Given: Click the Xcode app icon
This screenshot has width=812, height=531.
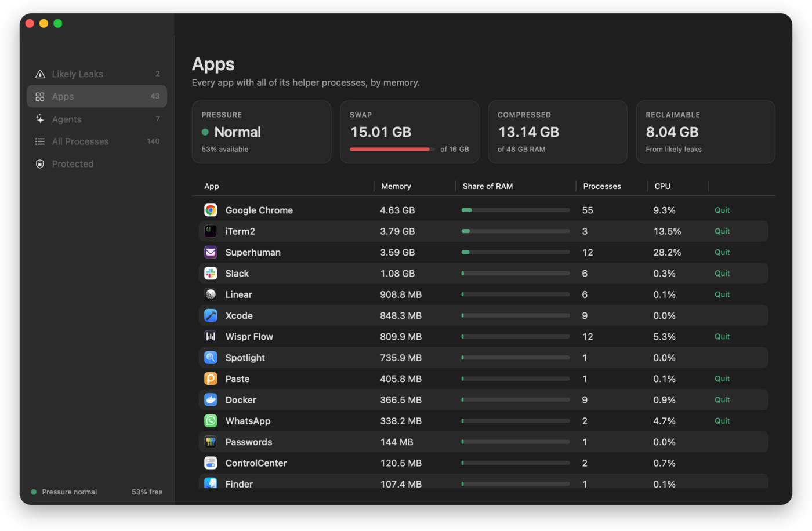Looking at the screenshot, I should click(x=211, y=315).
